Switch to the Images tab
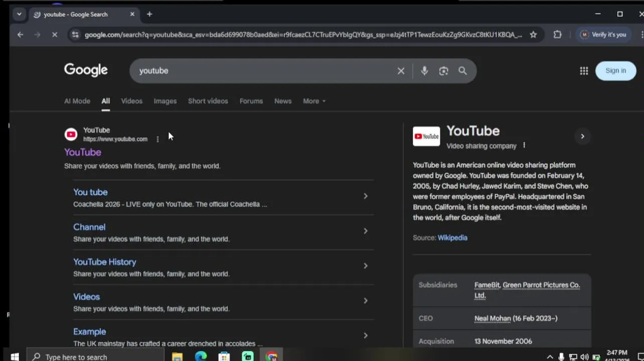Viewport: 644px width, 361px height. pos(165,101)
